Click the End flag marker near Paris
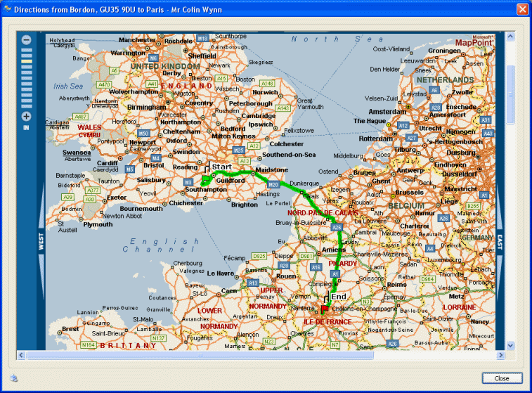The width and height of the screenshot is (532, 393). coord(327,302)
